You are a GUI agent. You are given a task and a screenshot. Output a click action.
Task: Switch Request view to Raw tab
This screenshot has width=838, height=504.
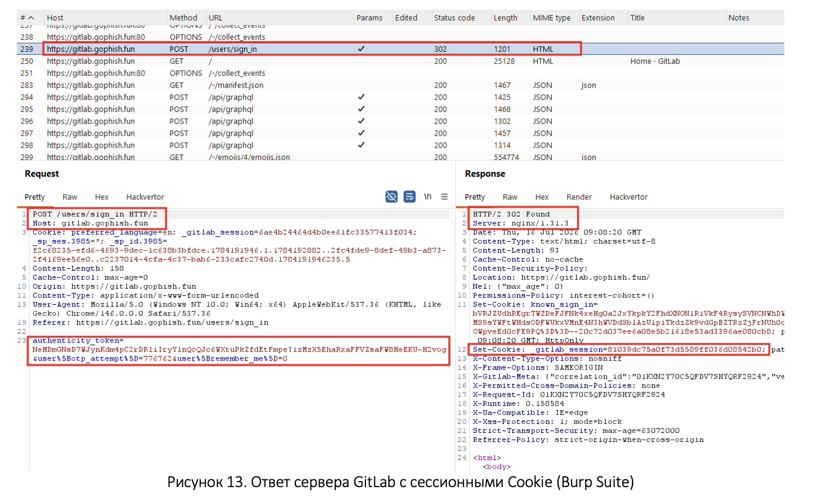pos(70,197)
